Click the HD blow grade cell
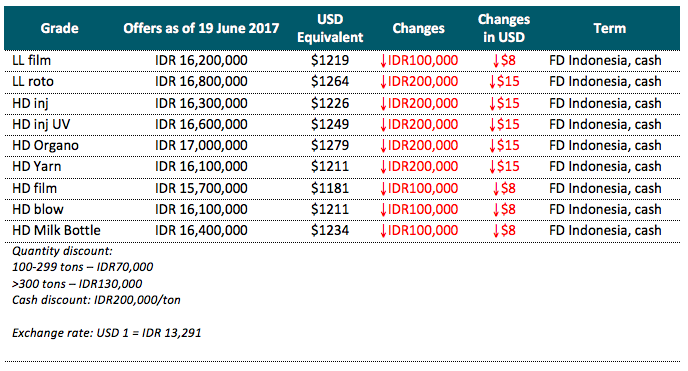Image resolution: width=688 pixels, height=371 pixels. coord(38,210)
